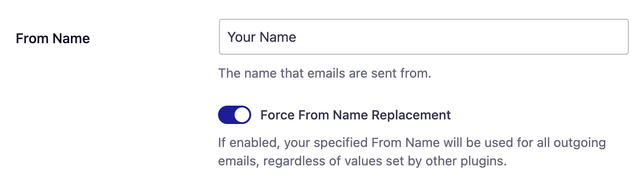Turn off the blue From Name replacement switch

point(235,115)
